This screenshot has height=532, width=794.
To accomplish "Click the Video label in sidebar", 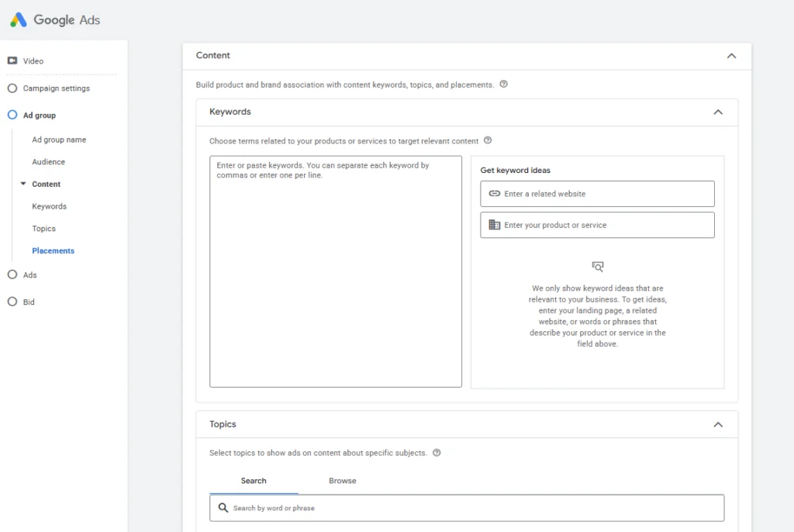I will click(33, 60).
